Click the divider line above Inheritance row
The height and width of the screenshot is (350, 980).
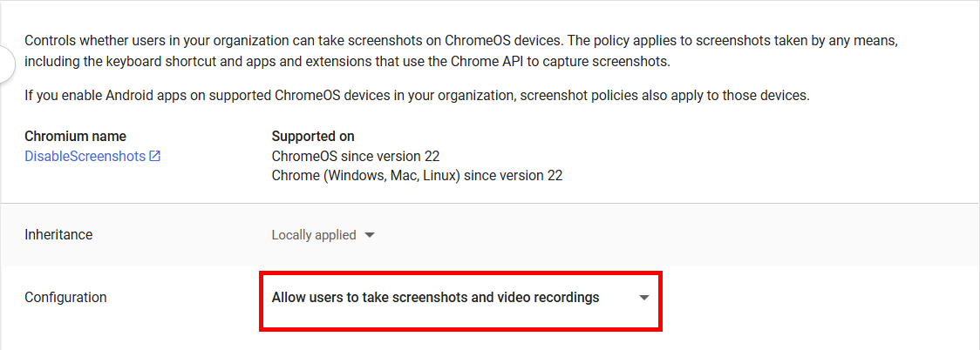coord(490,204)
